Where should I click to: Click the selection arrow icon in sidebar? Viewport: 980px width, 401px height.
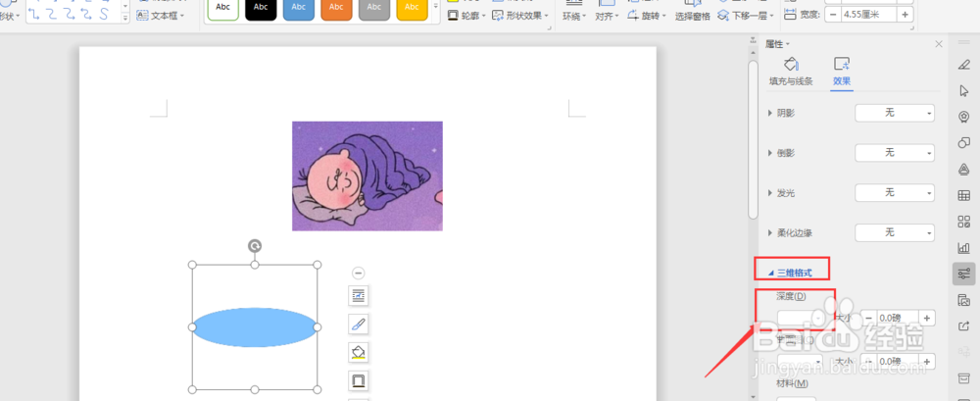click(x=963, y=91)
